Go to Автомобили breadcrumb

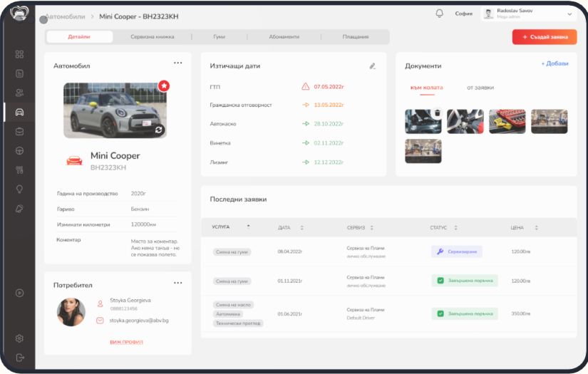point(66,16)
